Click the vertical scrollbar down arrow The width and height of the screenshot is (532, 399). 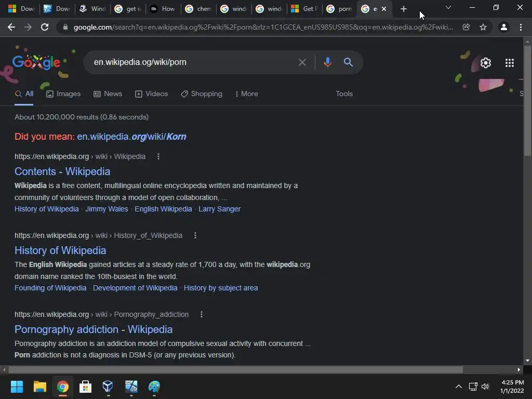pyautogui.click(x=527, y=361)
